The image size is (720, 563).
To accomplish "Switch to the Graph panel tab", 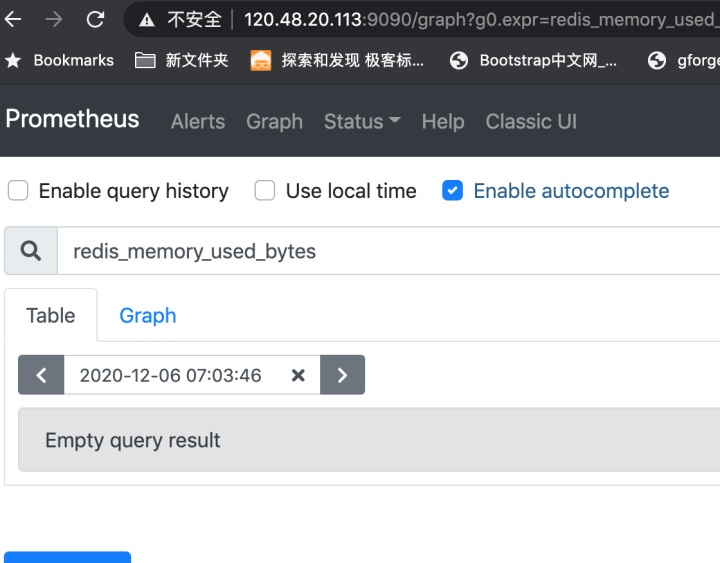I will pos(148,315).
